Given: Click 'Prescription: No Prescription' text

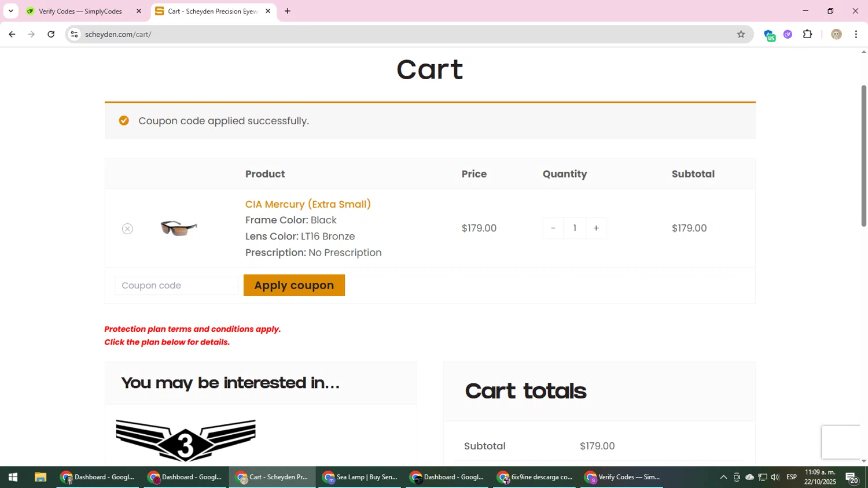Looking at the screenshot, I should (313, 253).
